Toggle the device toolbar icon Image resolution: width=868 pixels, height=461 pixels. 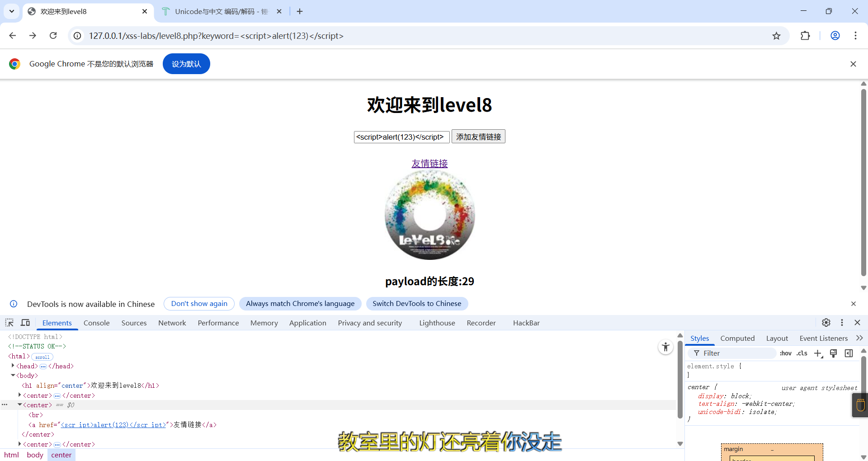[x=25, y=323]
